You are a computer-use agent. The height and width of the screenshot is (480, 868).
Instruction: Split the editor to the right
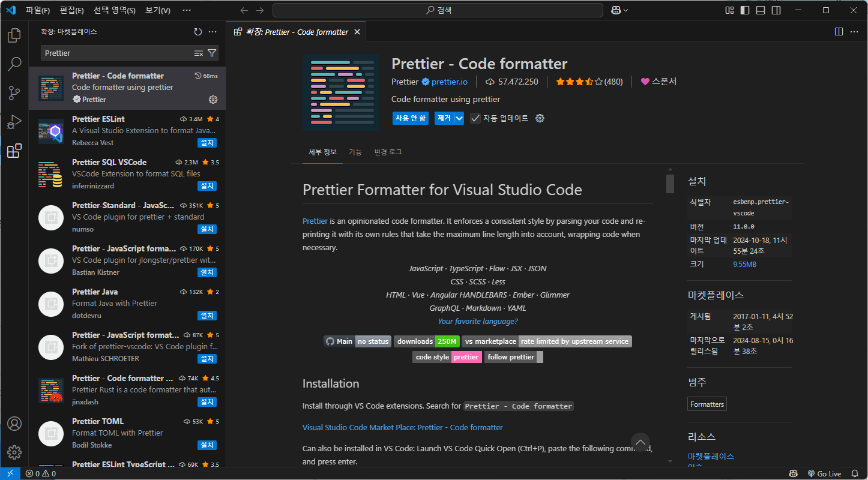(x=839, y=32)
